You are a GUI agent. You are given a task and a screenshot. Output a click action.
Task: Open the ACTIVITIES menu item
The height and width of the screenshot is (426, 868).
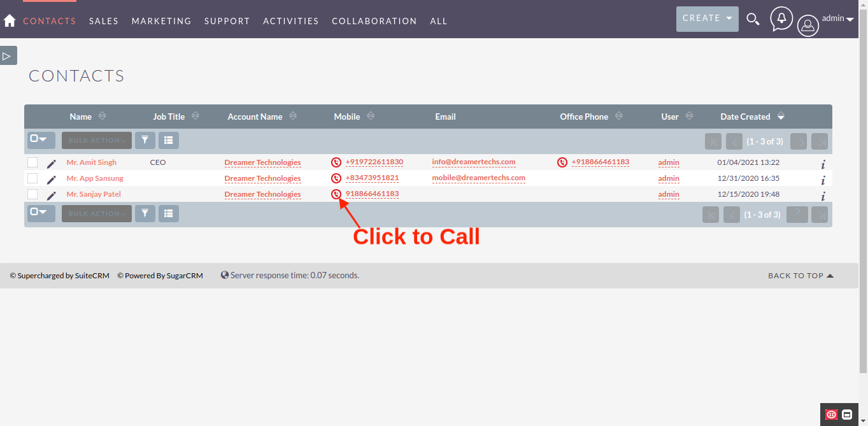290,20
